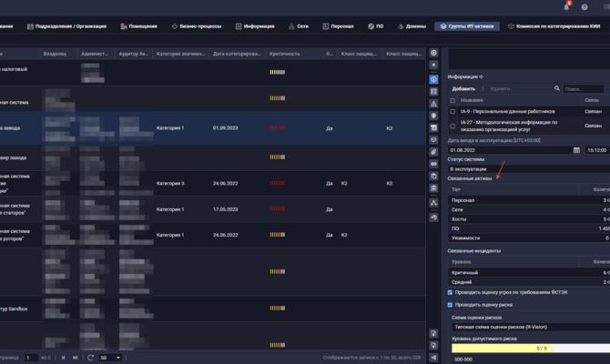The width and height of the screenshot is (610, 364).
Task: Select the Группы ИТ-активов tab
Action: tap(467, 26)
